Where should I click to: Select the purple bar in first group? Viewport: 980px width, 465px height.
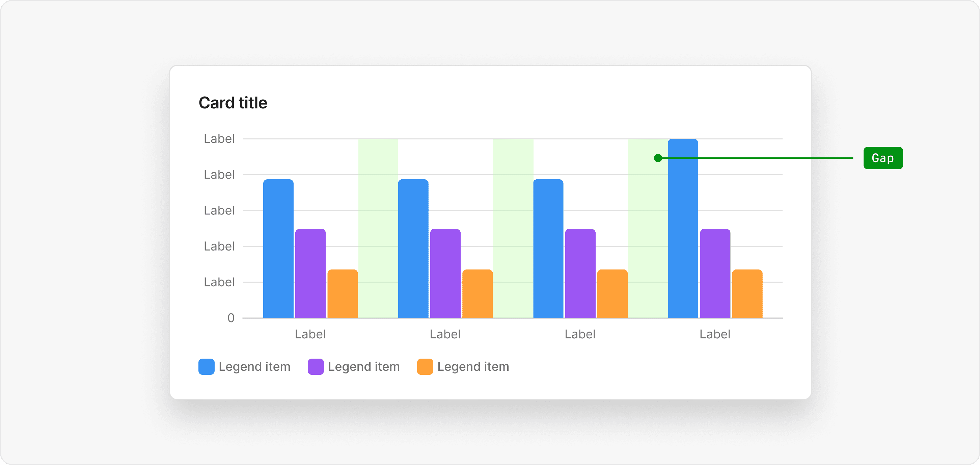pyautogui.click(x=310, y=273)
